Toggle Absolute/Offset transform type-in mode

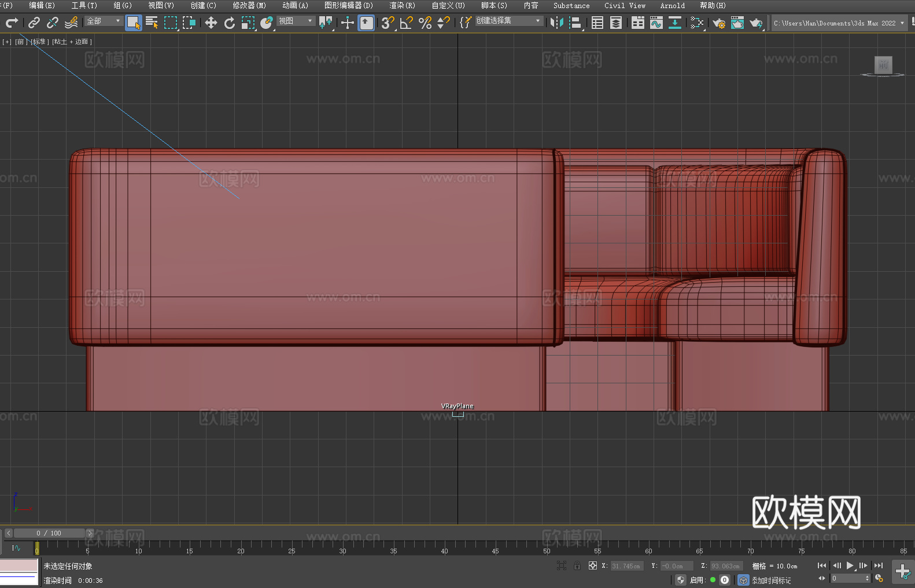coord(593,565)
